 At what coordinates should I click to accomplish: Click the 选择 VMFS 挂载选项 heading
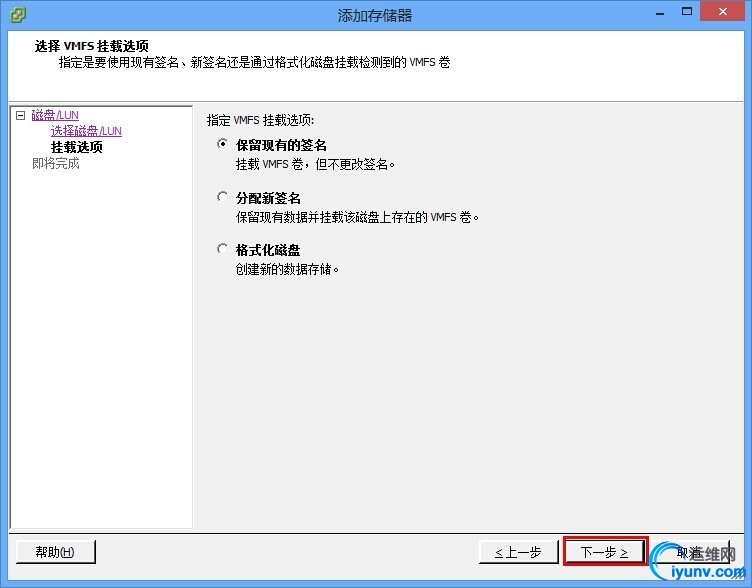pos(92,46)
